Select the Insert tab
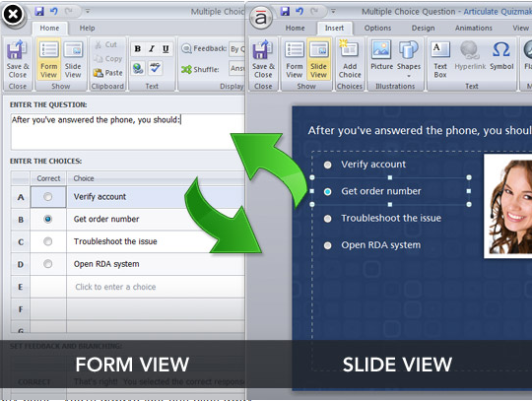 (335, 29)
